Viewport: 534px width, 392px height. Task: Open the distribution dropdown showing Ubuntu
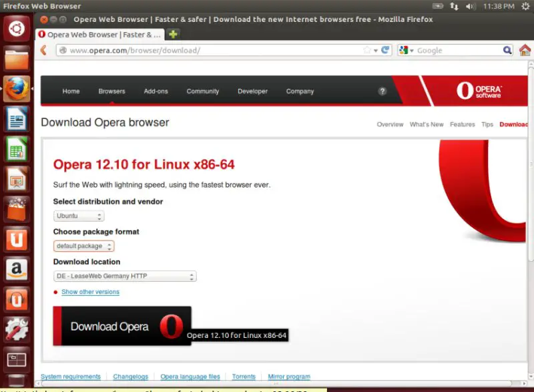(x=79, y=216)
